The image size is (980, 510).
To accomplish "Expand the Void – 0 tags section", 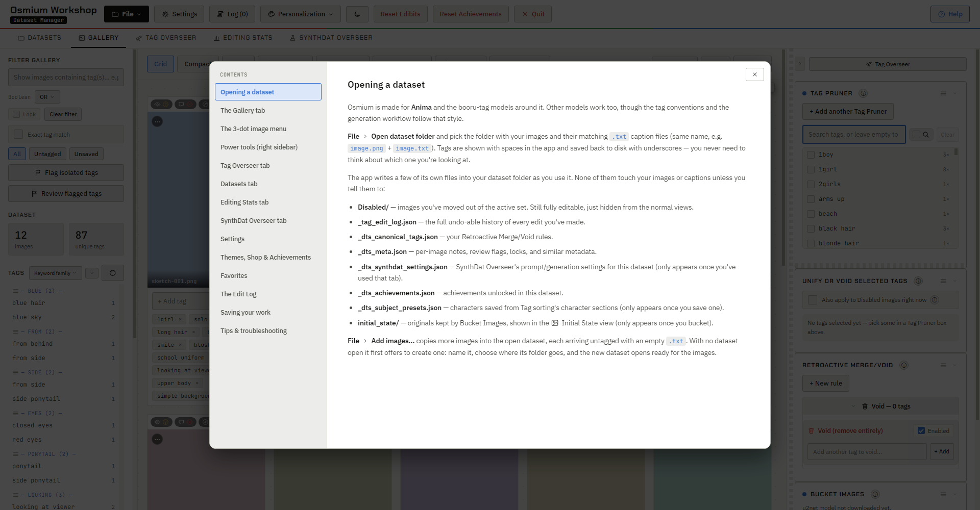I will coord(880,406).
